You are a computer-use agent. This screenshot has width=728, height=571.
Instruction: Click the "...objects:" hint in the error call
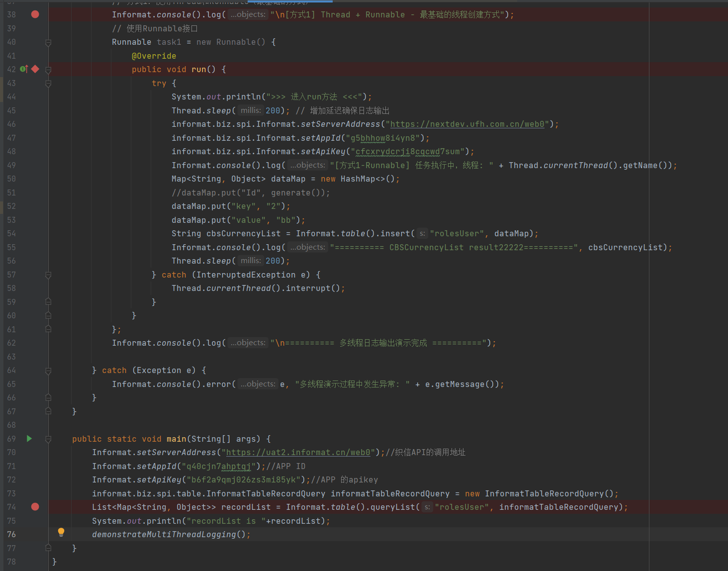point(258,384)
